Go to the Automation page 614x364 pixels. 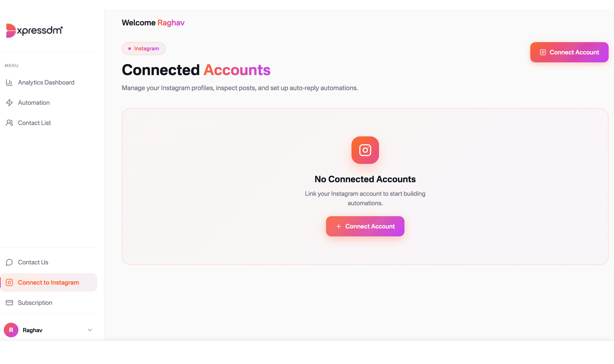tap(34, 103)
